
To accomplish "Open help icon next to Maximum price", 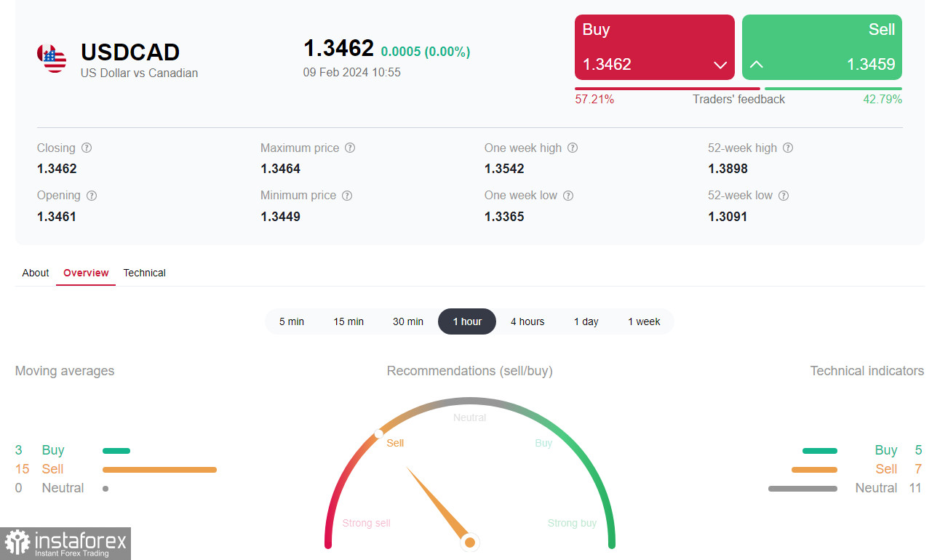I will [350, 148].
